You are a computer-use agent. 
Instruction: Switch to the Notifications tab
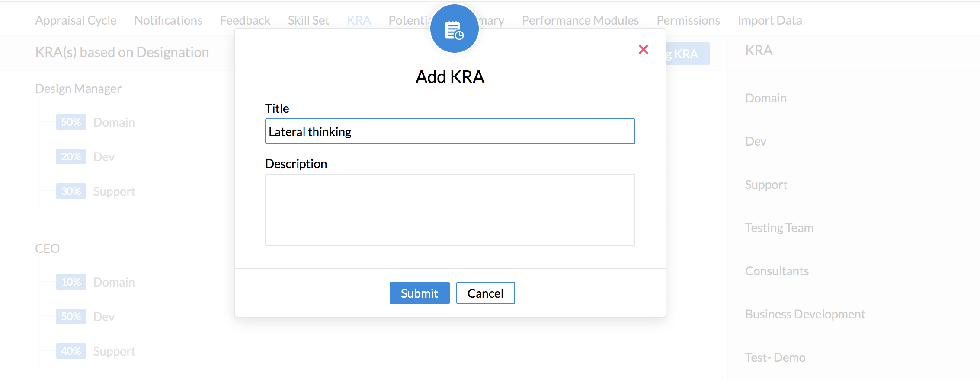pyautogui.click(x=168, y=20)
